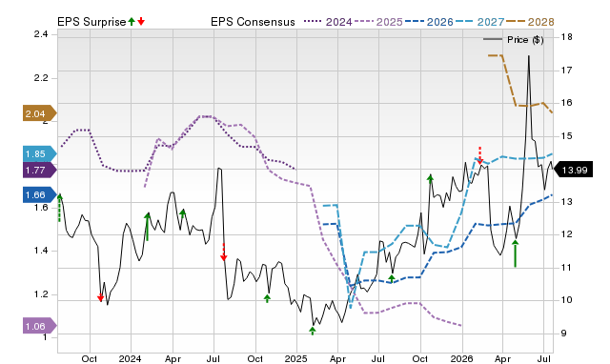Image resolution: width=610 pixels, height=364 pixels.
Task: Click the 1.77 purple value tag
Action: click(x=39, y=170)
